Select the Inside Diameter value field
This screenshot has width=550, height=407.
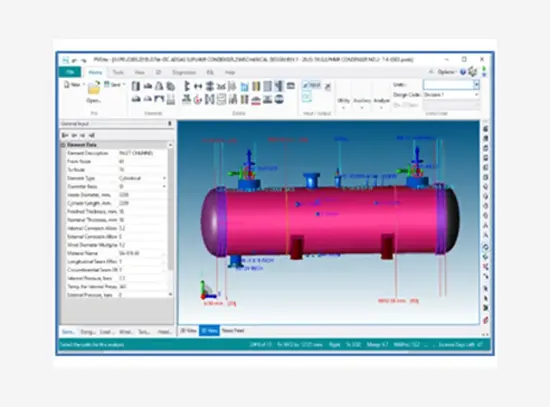[142, 195]
